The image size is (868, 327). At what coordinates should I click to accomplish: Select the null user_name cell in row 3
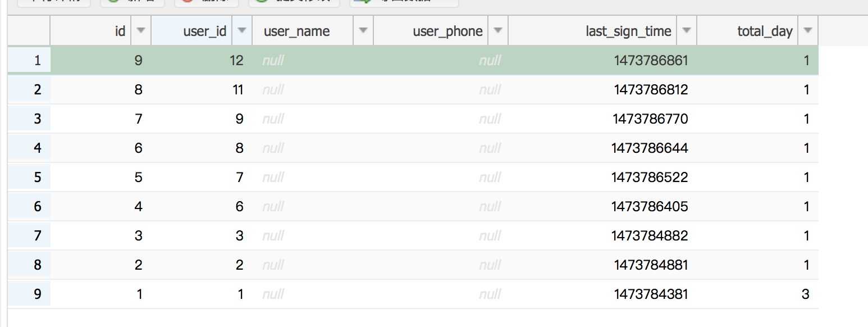[313, 119]
